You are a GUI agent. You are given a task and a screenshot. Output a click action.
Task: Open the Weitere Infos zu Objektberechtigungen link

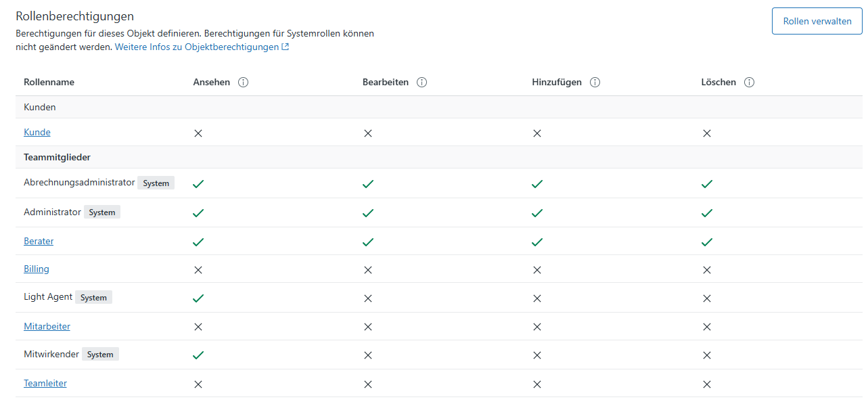pos(201,47)
